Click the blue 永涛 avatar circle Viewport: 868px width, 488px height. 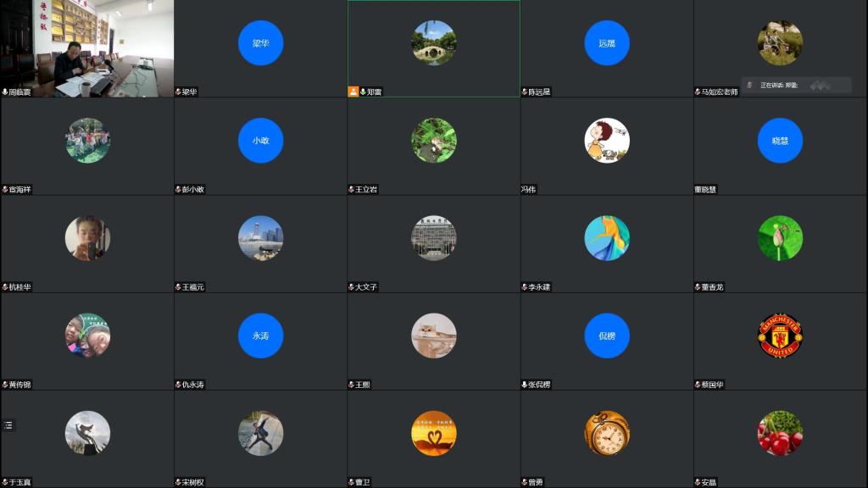pyautogui.click(x=260, y=335)
